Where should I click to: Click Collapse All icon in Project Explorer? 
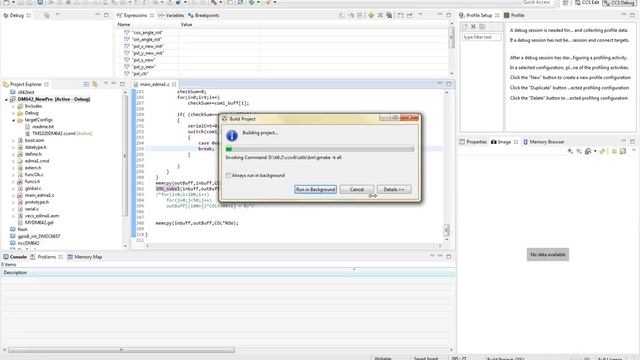pyautogui.click(x=86, y=84)
